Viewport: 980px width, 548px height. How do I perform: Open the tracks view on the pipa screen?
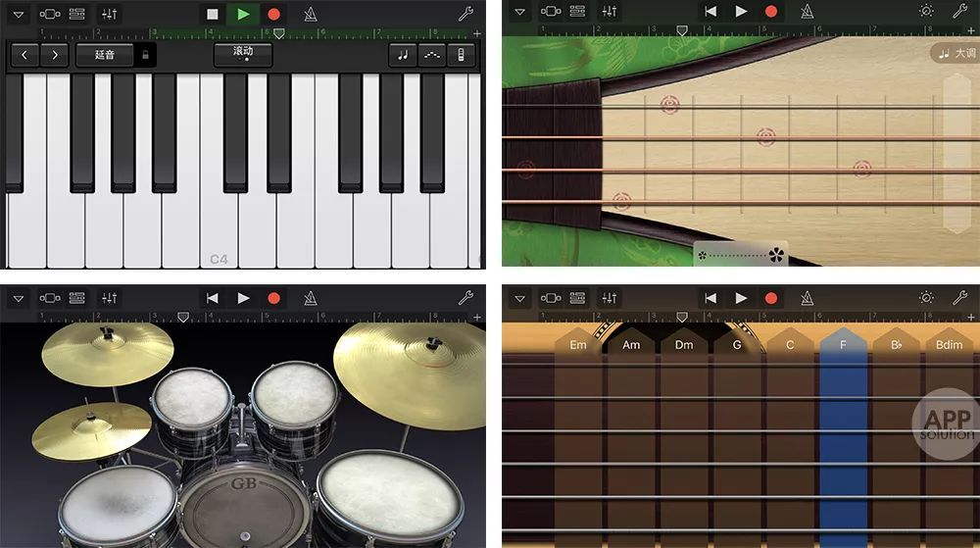(578, 12)
